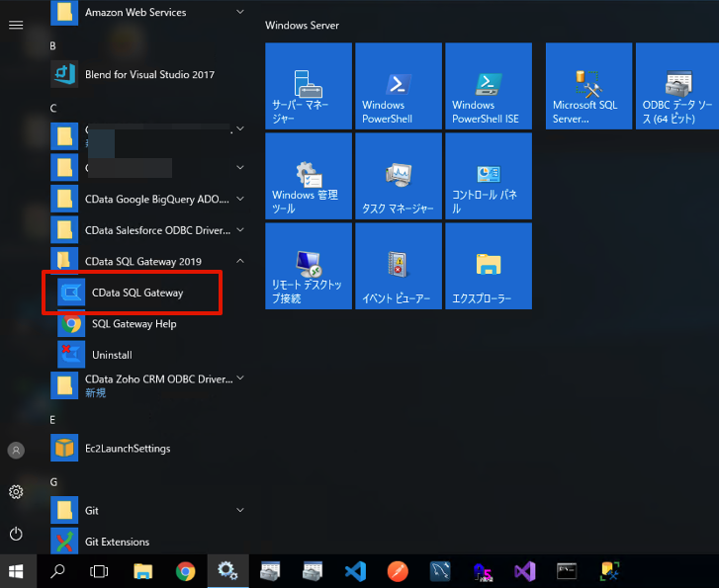Open Remote Desktop Connection tile
Screen dimensions: 719x588
click(x=309, y=266)
